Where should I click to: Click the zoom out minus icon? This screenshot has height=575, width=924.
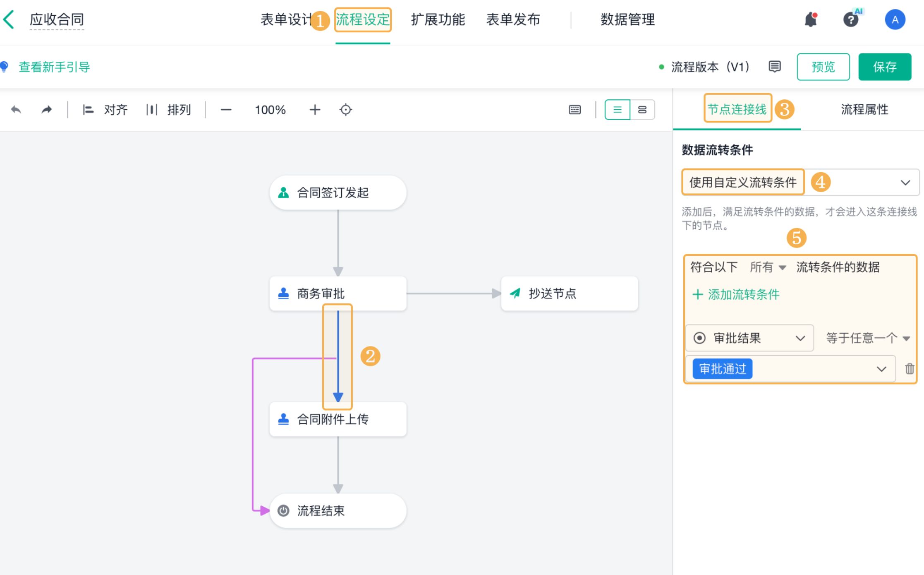[226, 110]
